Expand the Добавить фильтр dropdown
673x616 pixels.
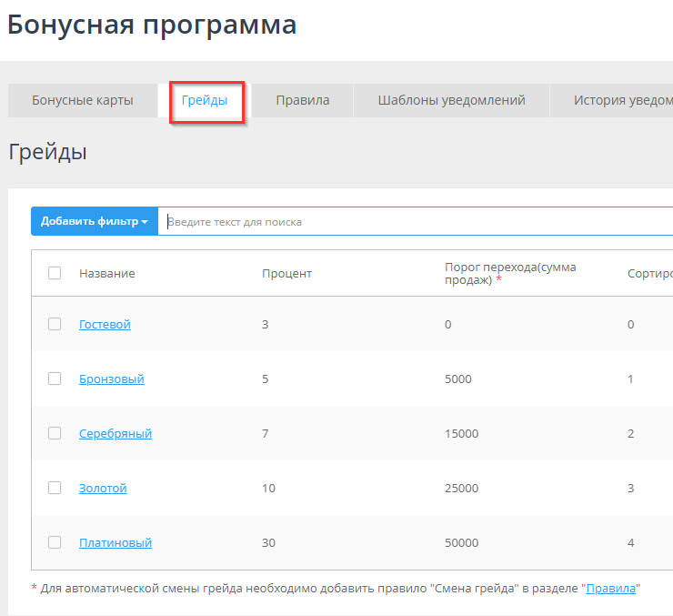pos(95,221)
